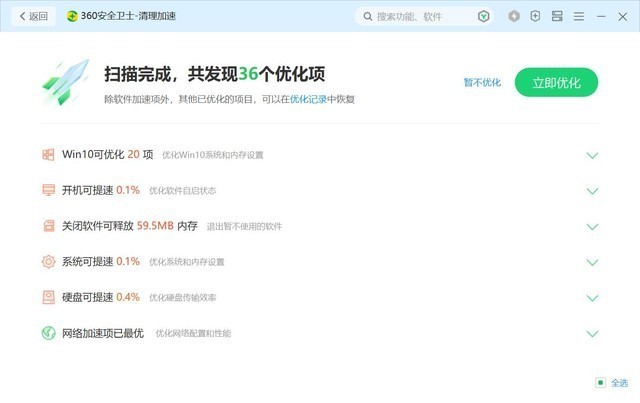Screen dimensions: 640x403
Task: Click the green globe icon beside 网络加速项已最优
Action: coord(49,333)
